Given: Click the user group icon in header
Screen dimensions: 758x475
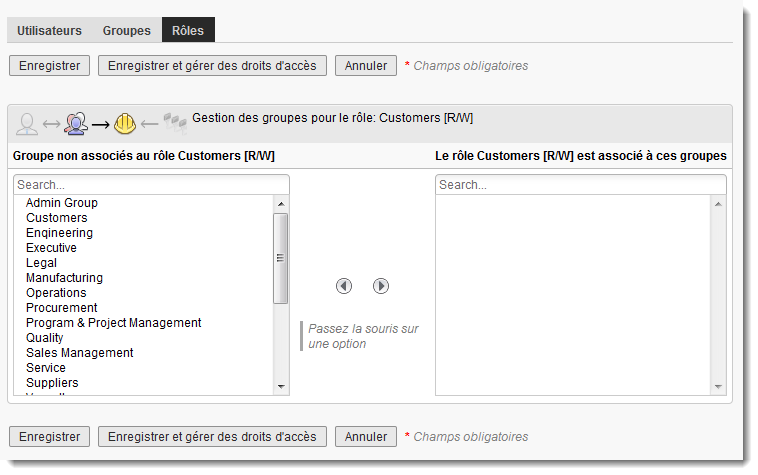Looking at the screenshot, I should point(76,124).
